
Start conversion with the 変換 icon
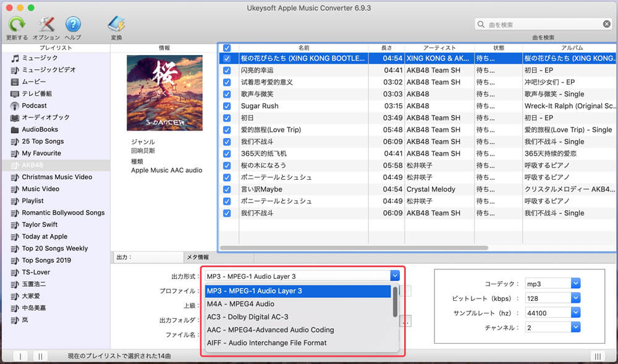pyautogui.click(x=116, y=25)
